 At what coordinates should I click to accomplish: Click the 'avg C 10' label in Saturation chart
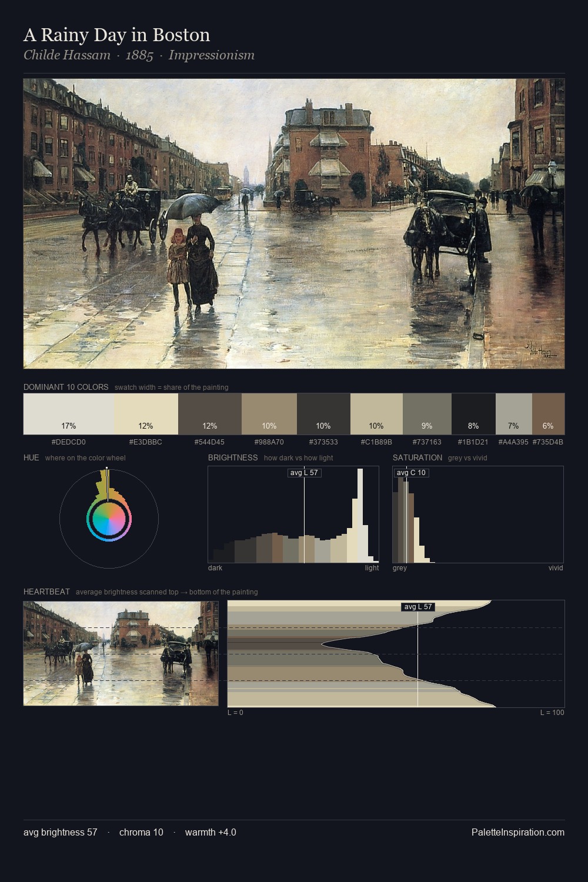coord(411,473)
